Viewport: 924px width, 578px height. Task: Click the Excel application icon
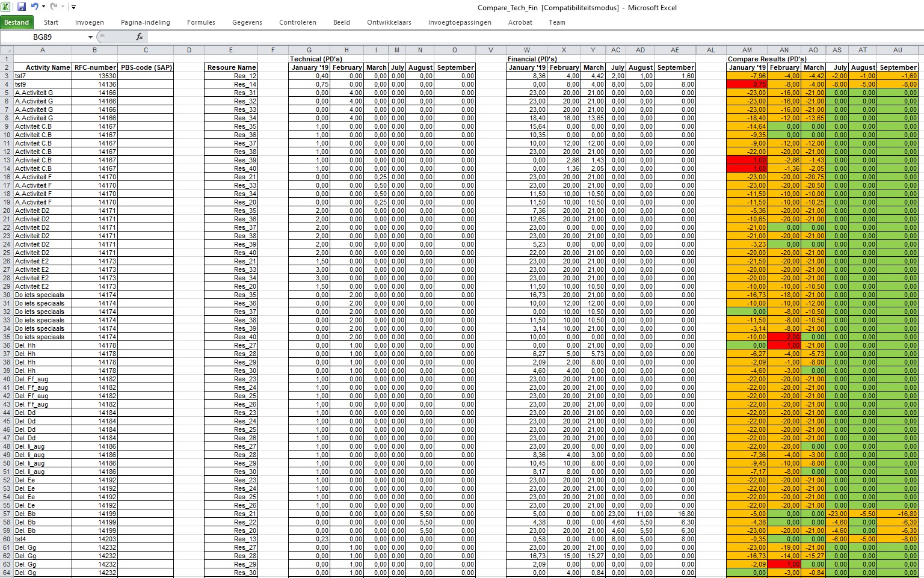tap(5, 7)
